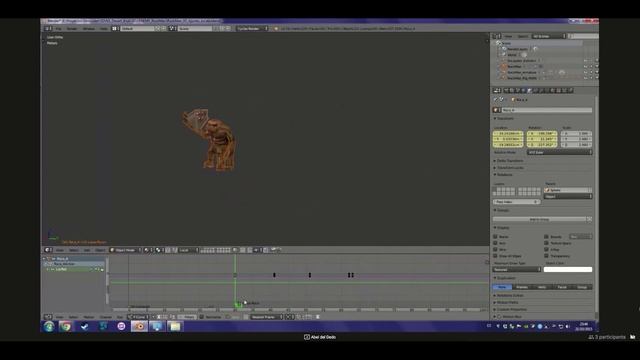Click the pin icon in Properties context row
640x360 pixels.
pyautogui.click(x=495, y=100)
